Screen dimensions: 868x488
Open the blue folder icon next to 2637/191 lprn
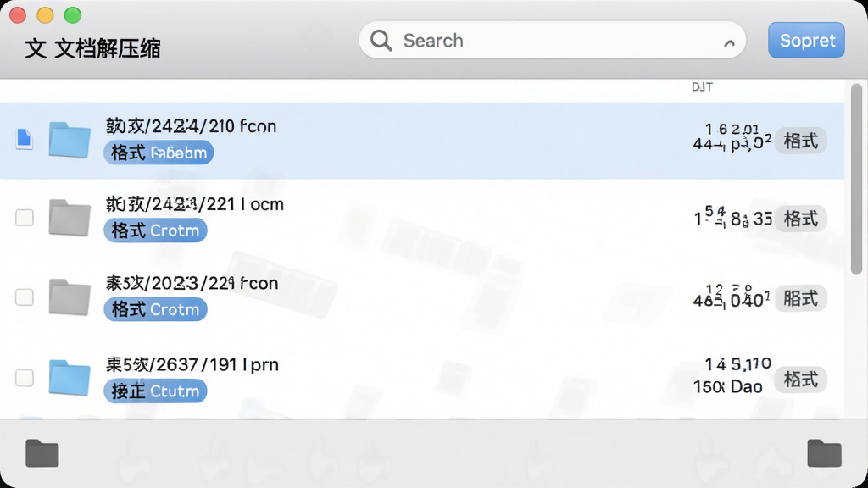[70, 378]
